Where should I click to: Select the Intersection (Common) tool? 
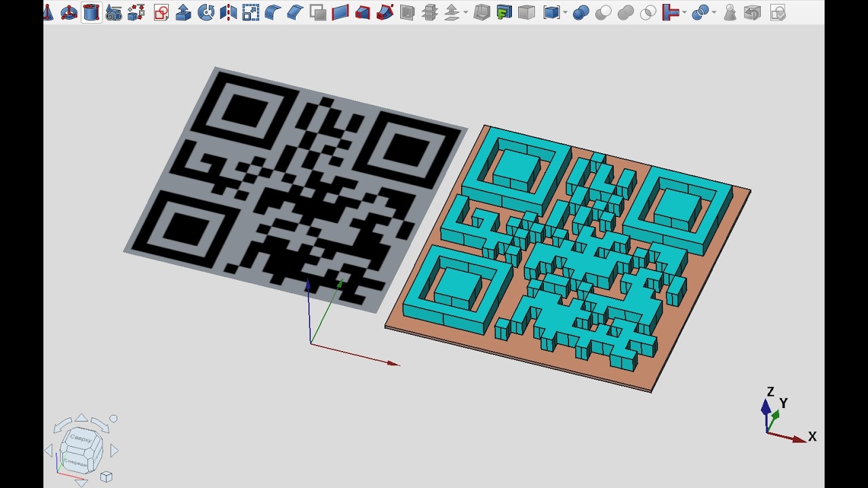(648, 12)
